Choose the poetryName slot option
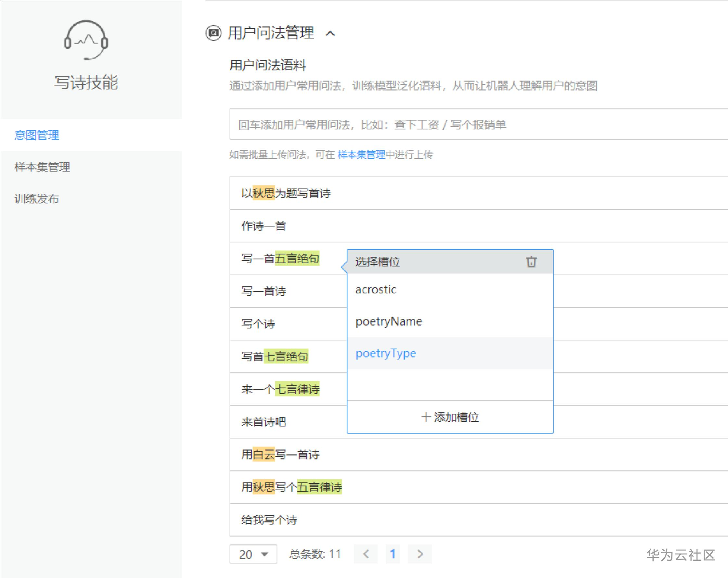The image size is (728, 578). coord(389,321)
